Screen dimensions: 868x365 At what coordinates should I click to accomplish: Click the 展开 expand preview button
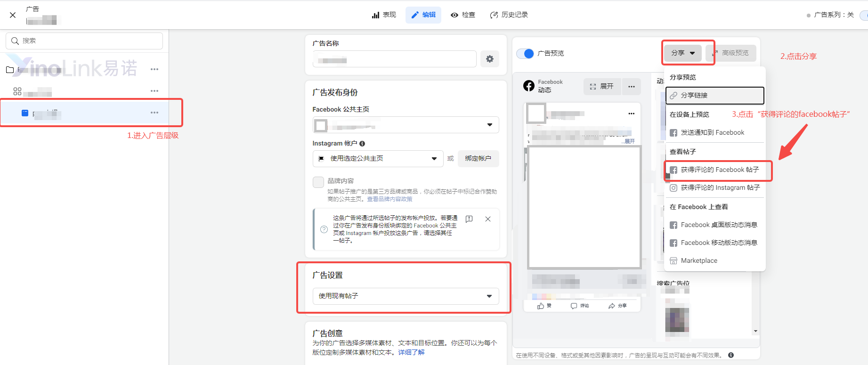coord(601,87)
